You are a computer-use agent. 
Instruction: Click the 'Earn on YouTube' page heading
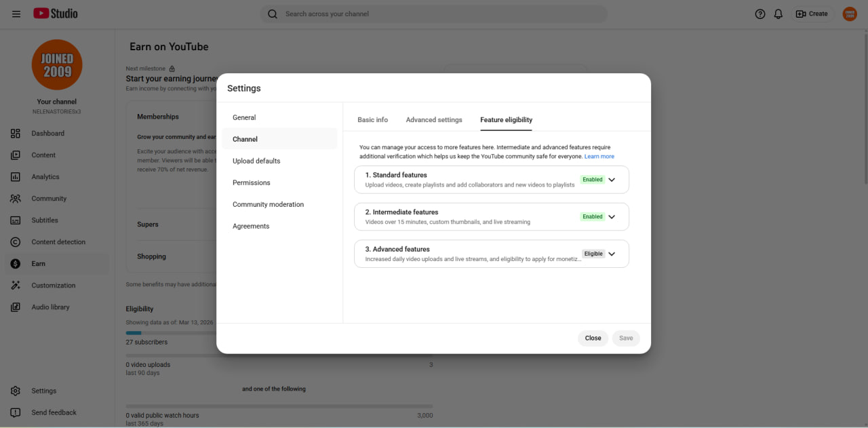(x=169, y=47)
